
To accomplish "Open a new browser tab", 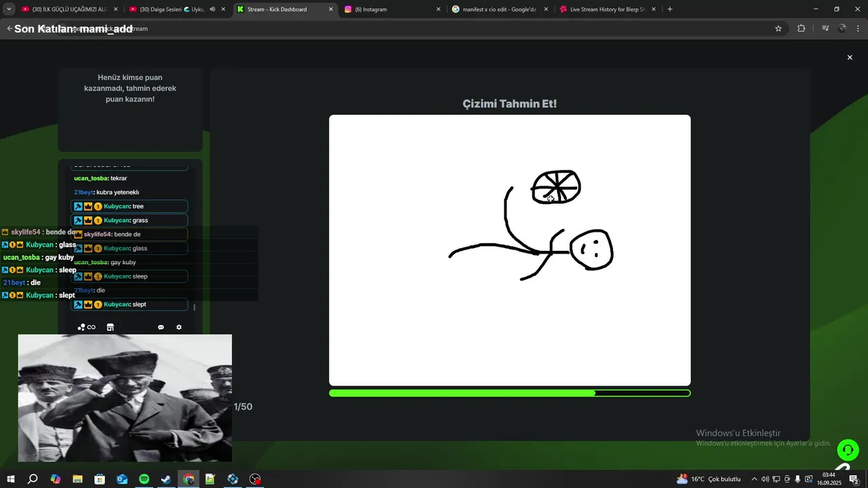I will pyautogui.click(x=670, y=9).
